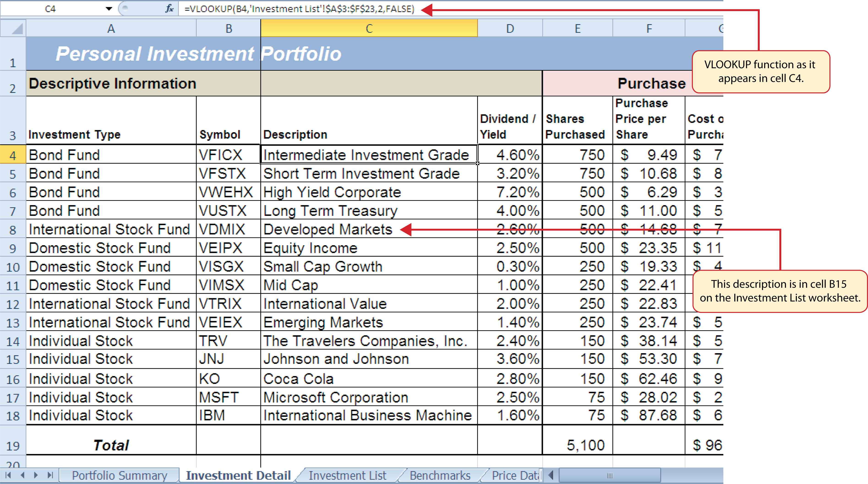This screenshot has width=868, height=484.
Task: Click 'Emerging Markets' cell
Action: click(369, 322)
